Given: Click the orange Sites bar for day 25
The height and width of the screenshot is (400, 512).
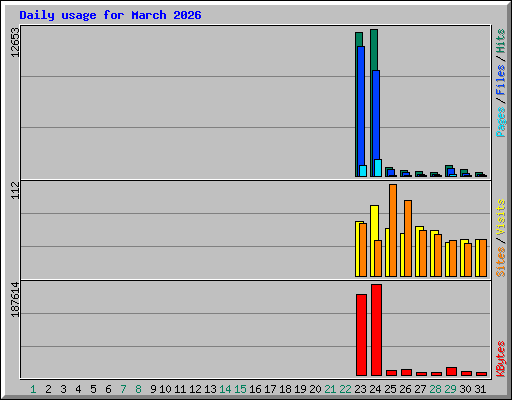Looking at the screenshot, I should pos(393,230).
